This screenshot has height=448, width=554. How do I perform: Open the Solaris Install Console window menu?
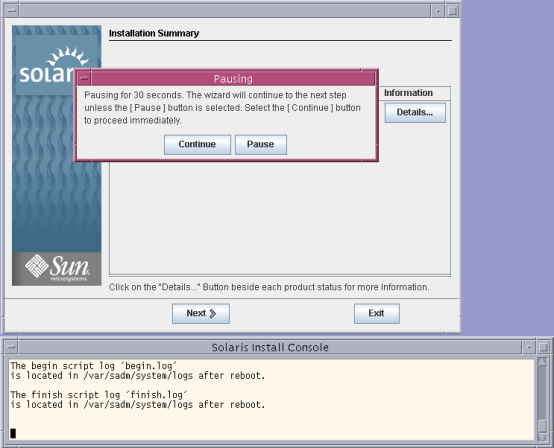(11, 347)
